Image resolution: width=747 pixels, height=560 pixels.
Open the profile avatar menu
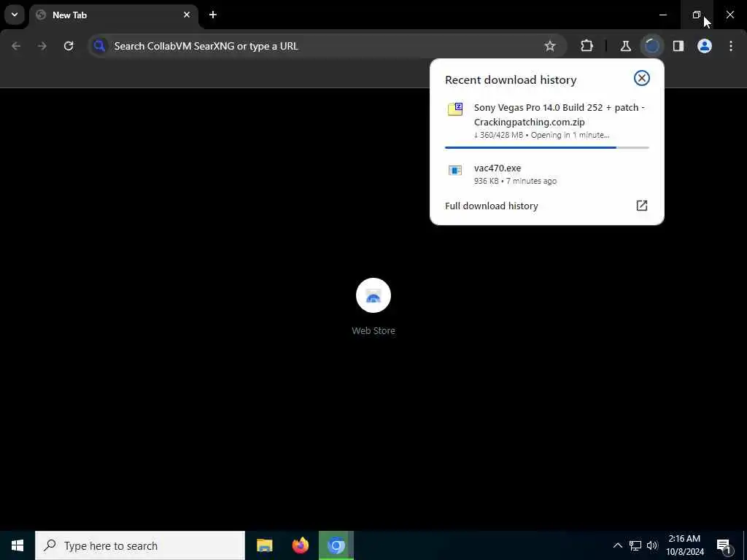coord(705,46)
